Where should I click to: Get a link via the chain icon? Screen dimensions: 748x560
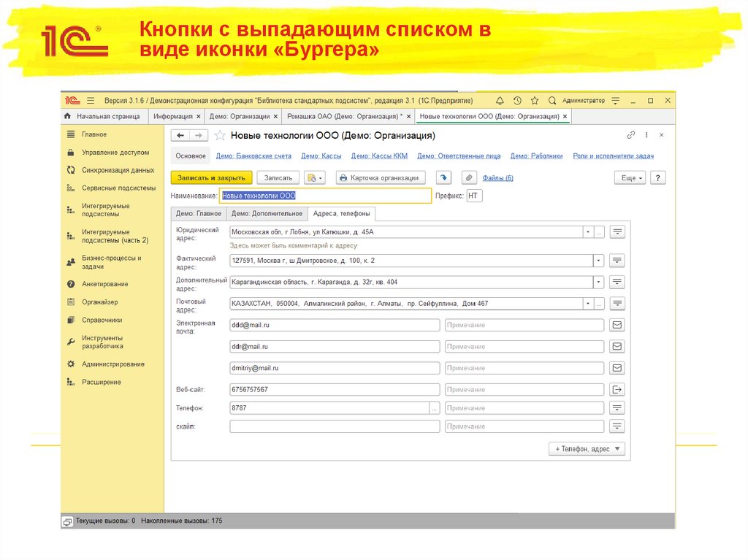pyautogui.click(x=631, y=135)
